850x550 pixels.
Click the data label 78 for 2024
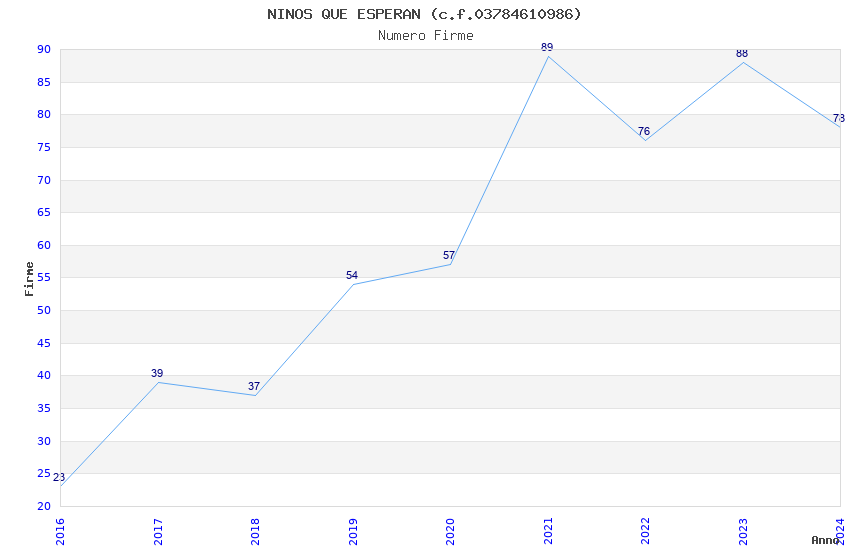coord(839,118)
